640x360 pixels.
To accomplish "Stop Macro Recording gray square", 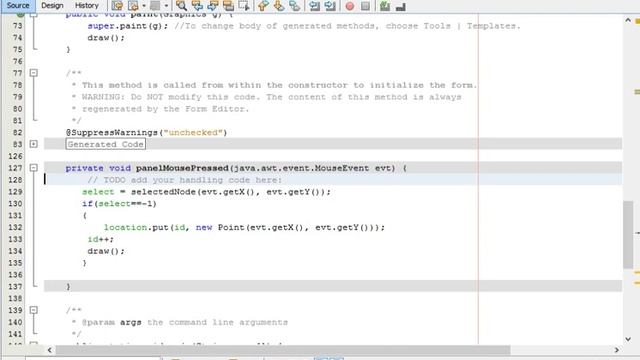I will pyautogui.click(x=365, y=6).
